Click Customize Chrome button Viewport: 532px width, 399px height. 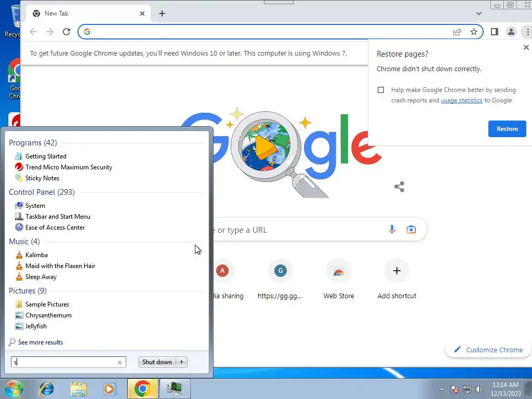click(x=488, y=350)
